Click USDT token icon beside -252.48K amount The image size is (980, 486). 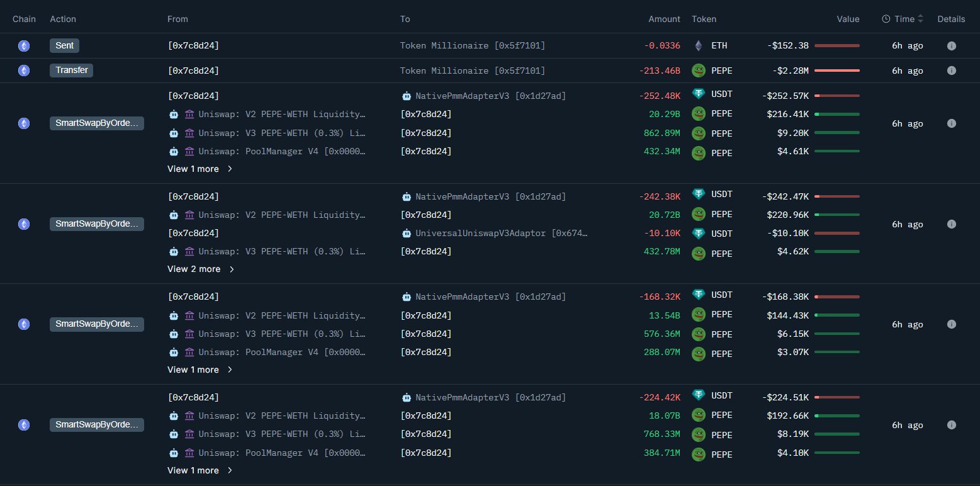click(x=699, y=94)
